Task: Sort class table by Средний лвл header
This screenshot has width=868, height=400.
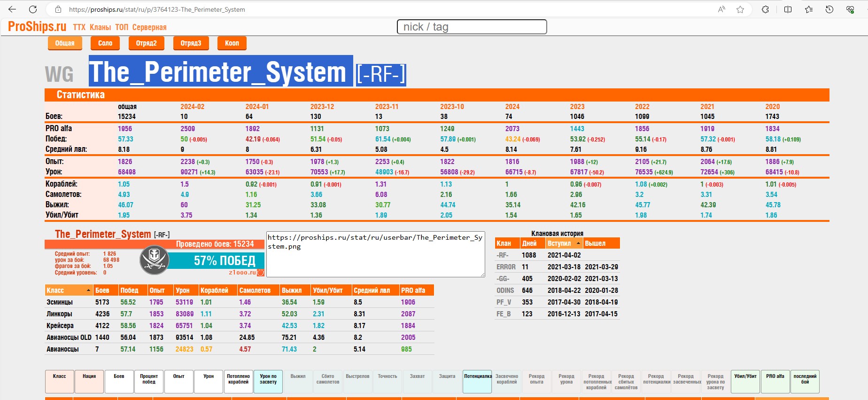Action: pyautogui.click(x=375, y=290)
